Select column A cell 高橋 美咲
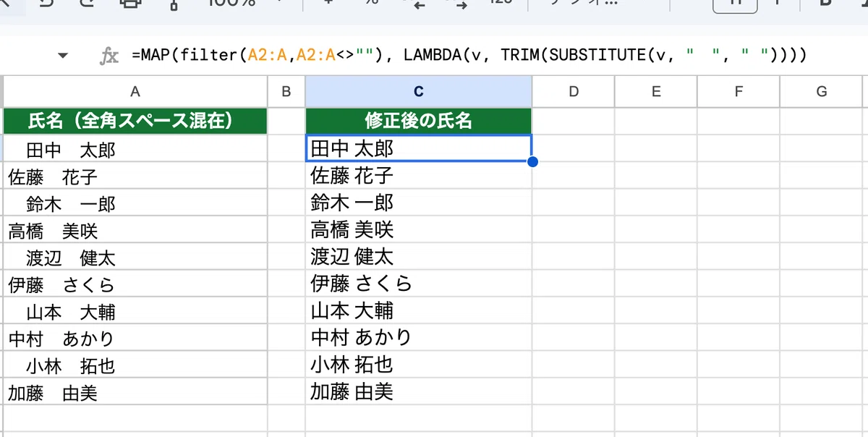Image resolution: width=868 pixels, height=437 pixels. click(135, 230)
